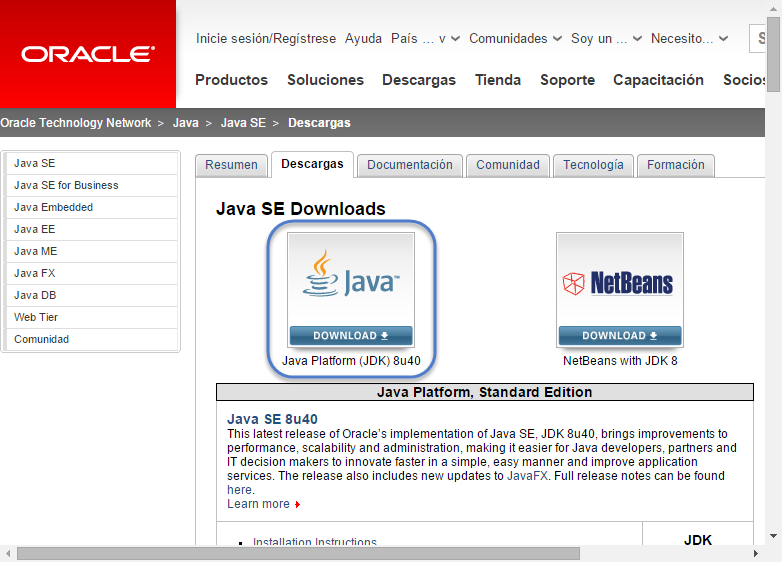782x562 pixels.
Task: Click the Oracle logo
Action: [88, 54]
